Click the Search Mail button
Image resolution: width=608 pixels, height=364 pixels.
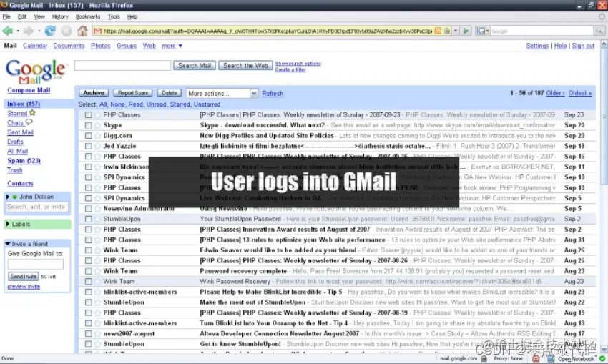pos(195,66)
